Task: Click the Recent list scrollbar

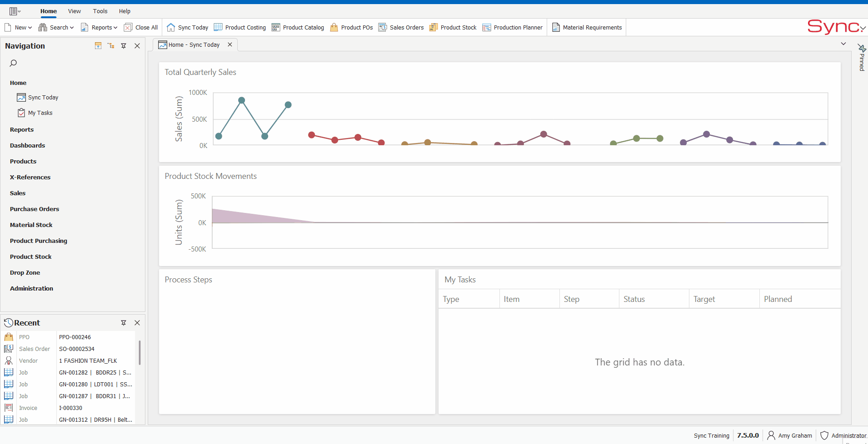Action: (140, 352)
